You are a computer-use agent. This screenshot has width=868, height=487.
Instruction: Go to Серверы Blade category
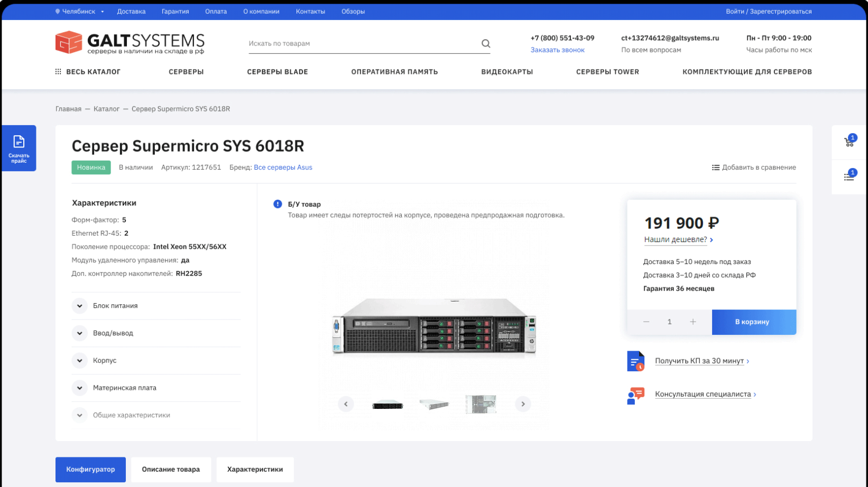(x=278, y=72)
